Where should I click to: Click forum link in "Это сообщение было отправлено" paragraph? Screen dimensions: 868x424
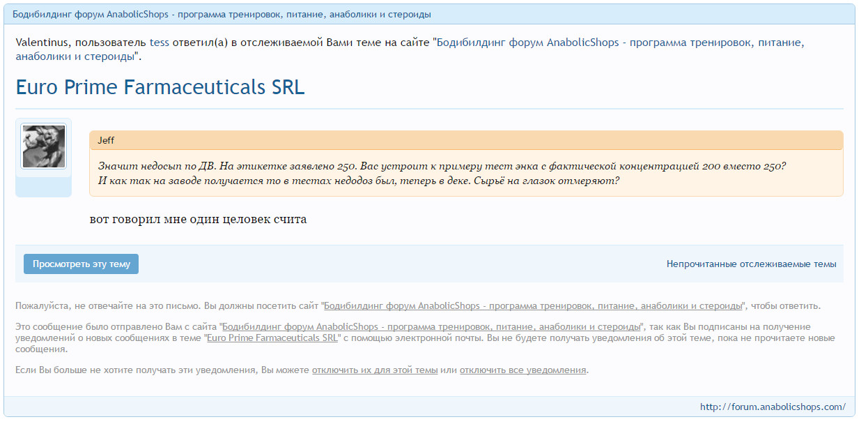pos(431,327)
